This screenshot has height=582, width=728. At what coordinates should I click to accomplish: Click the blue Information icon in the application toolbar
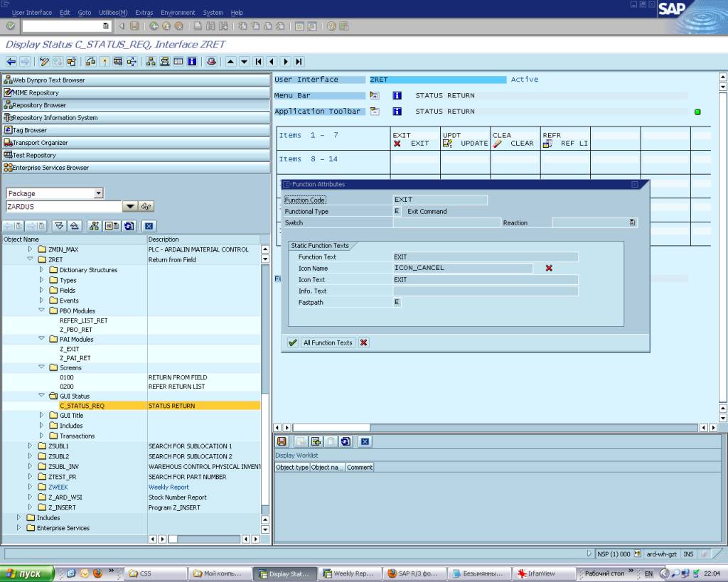coord(192,61)
